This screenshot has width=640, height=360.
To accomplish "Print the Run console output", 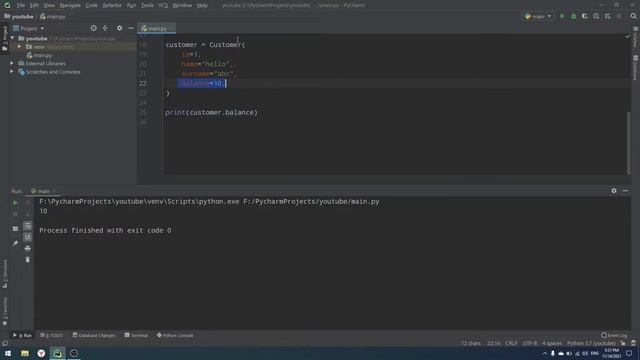I will [x=27, y=248].
